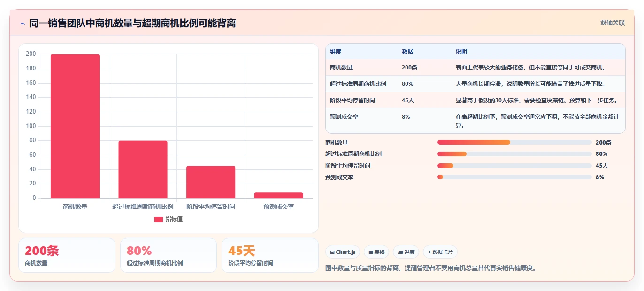Screen dimensions: 644x291
Task: Click the 200条 cell in the table
Action: 409,68
